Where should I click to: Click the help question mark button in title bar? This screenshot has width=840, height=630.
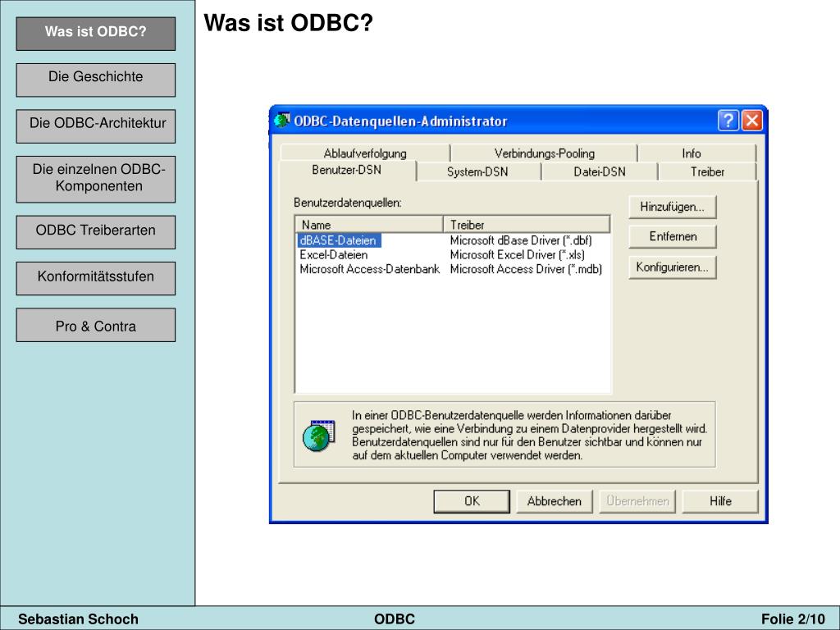click(x=728, y=121)
